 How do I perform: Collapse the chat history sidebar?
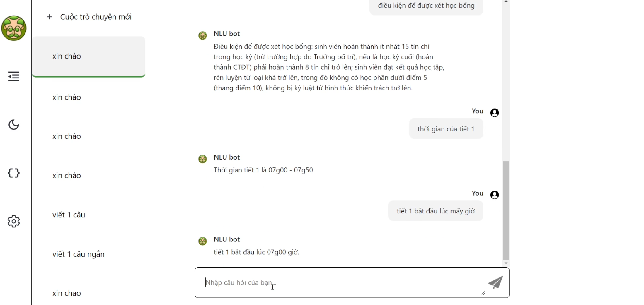[x=14, y=76]
